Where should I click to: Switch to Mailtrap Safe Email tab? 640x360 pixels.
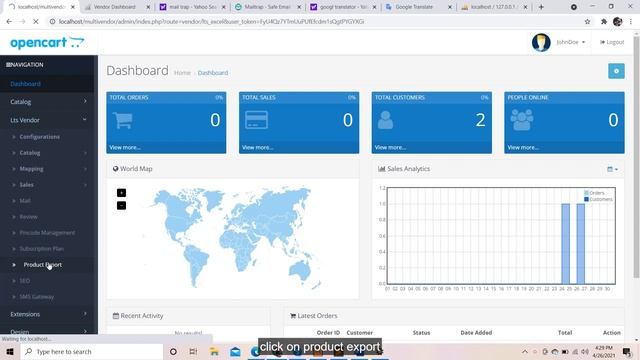pos(267,7)
